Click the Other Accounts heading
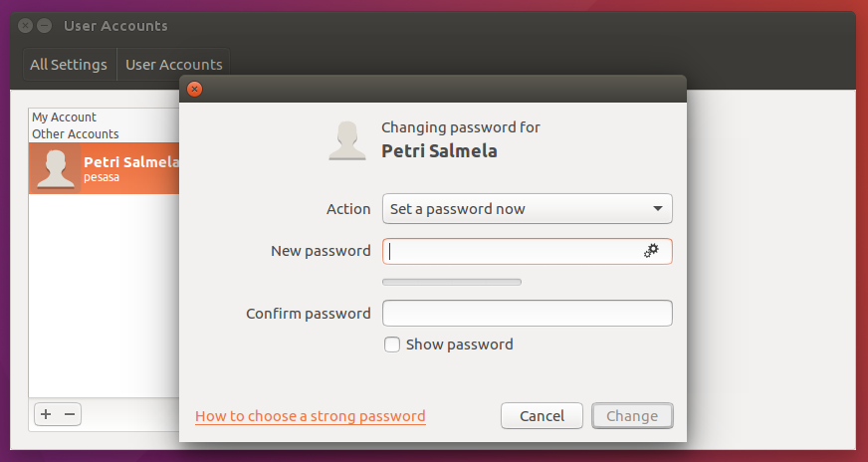Viewport: 868px width, 462px height. pos(76,133)
